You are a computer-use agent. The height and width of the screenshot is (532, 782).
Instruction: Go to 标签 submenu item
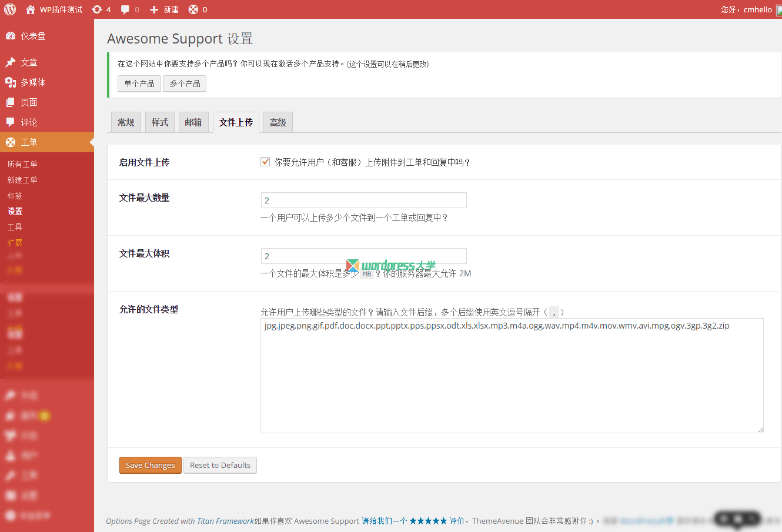click(x=15, y=196)
